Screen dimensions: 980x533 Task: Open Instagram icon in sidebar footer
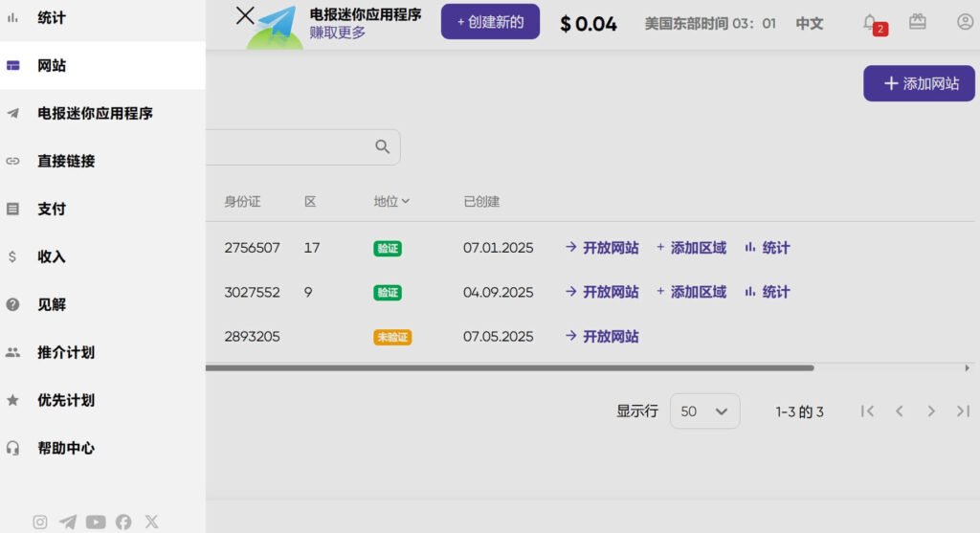(x=40, y=522)
